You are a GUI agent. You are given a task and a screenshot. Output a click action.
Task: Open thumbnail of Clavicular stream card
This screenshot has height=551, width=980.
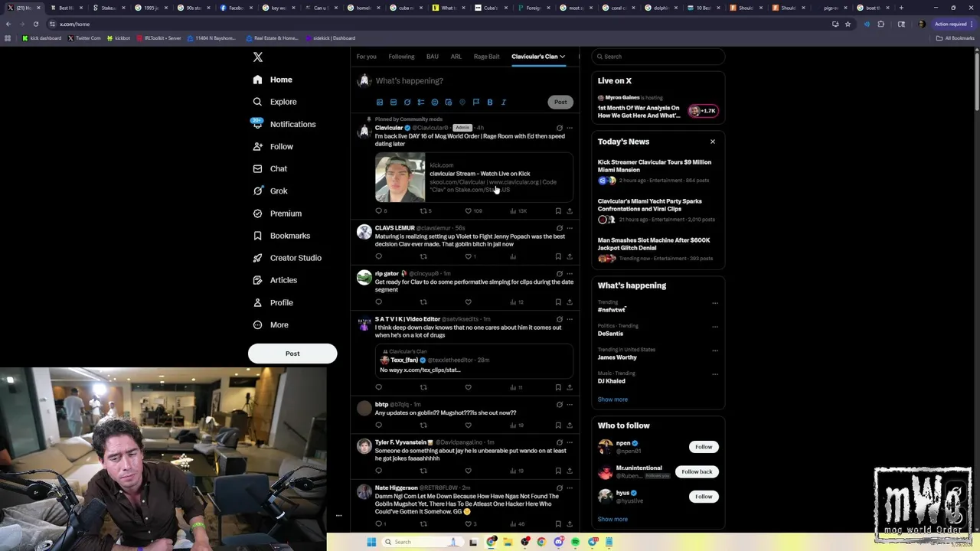[400, 178]
